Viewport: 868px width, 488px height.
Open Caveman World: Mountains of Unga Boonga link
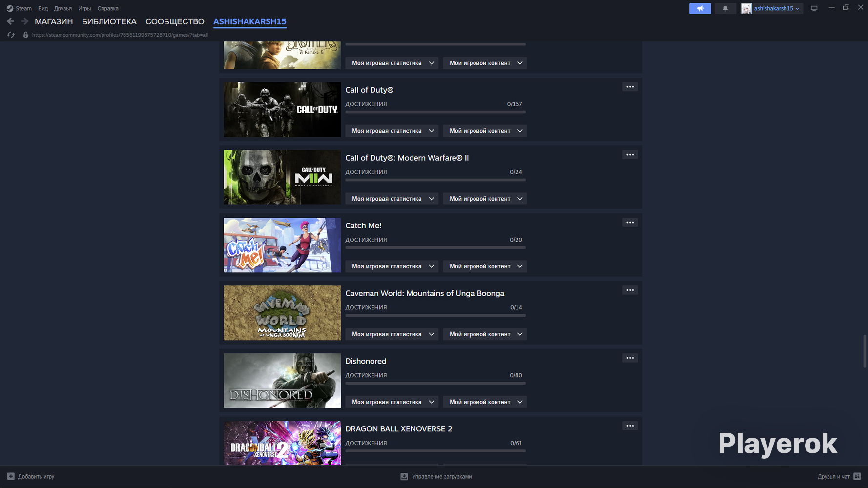coord(425,293)
